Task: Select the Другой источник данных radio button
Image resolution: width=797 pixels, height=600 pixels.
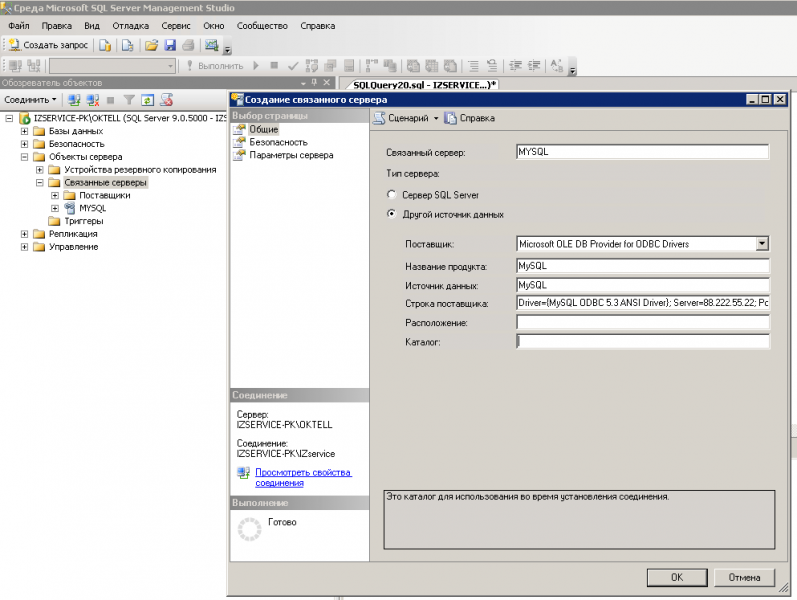Action: coord(391,214)
